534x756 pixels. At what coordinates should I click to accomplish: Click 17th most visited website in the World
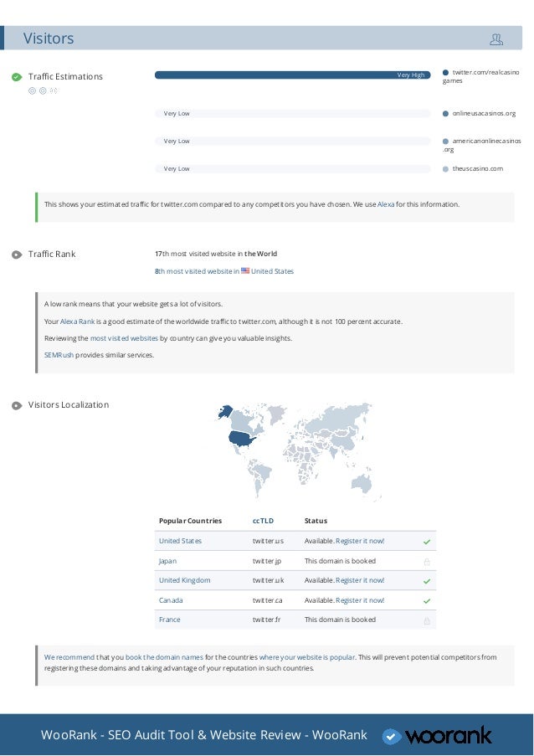click(x=216, y=254)
